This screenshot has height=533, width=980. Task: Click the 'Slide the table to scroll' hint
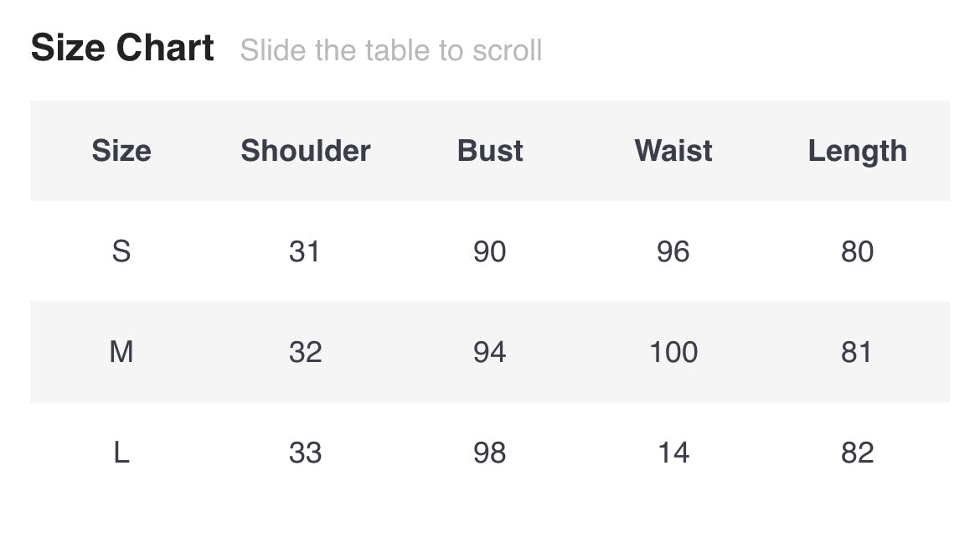tap(391, 50)
